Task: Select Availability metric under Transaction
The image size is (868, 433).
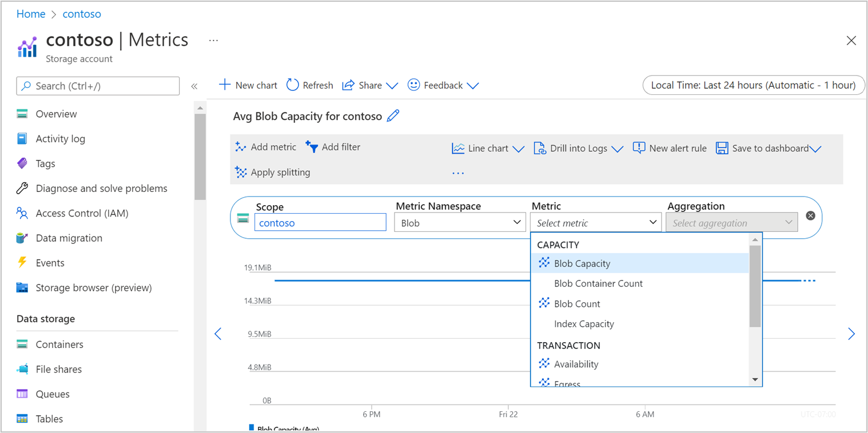Action: click(640, 364)
